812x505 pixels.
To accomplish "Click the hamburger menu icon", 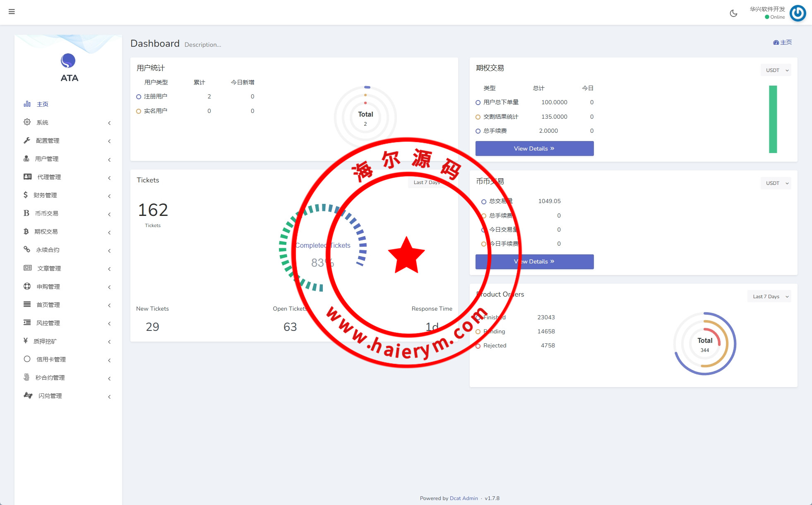I will pos(12,12).
